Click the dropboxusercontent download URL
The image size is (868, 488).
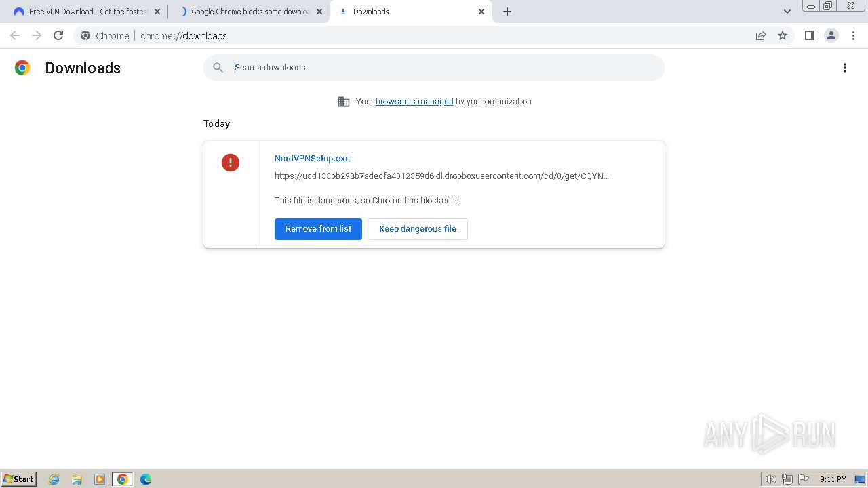(x=441, y=176)
